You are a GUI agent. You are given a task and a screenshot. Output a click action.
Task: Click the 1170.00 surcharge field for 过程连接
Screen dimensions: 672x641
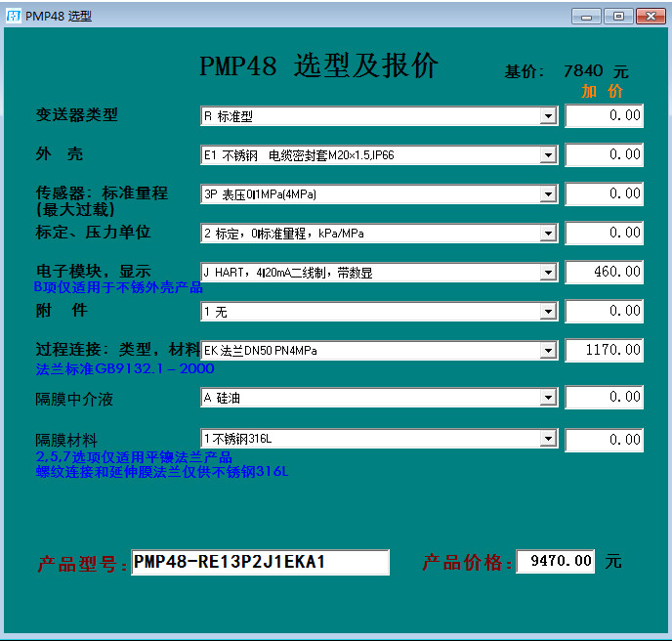(x=604, y=350)
